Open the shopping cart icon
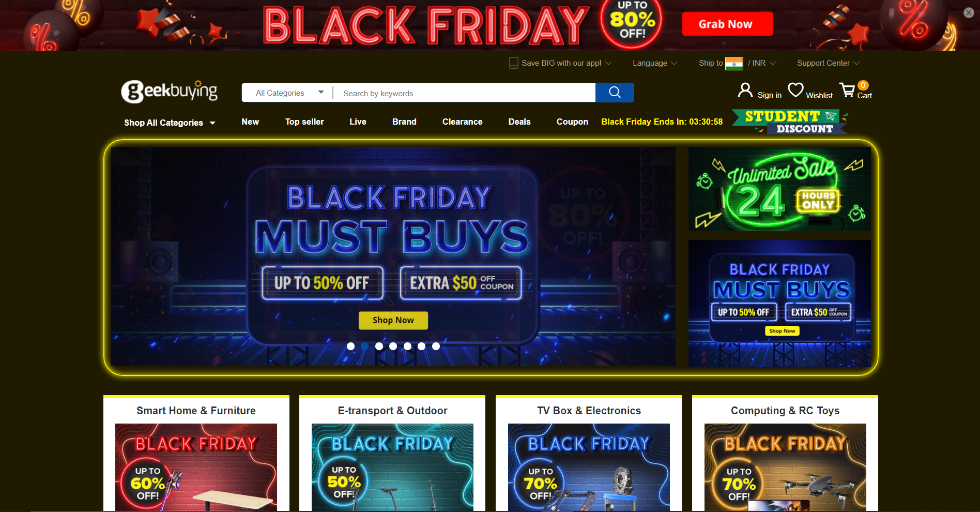980x512 pixels. (x=847, y=91)
